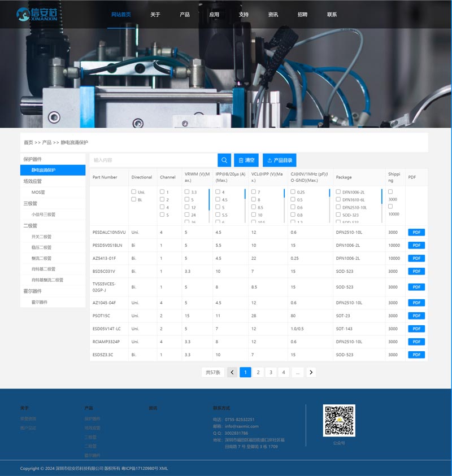The width and height of the screenshot is (452, 476).
Task: Open PDF for AZ1045-04F
Action: click(x=416, y=303)
